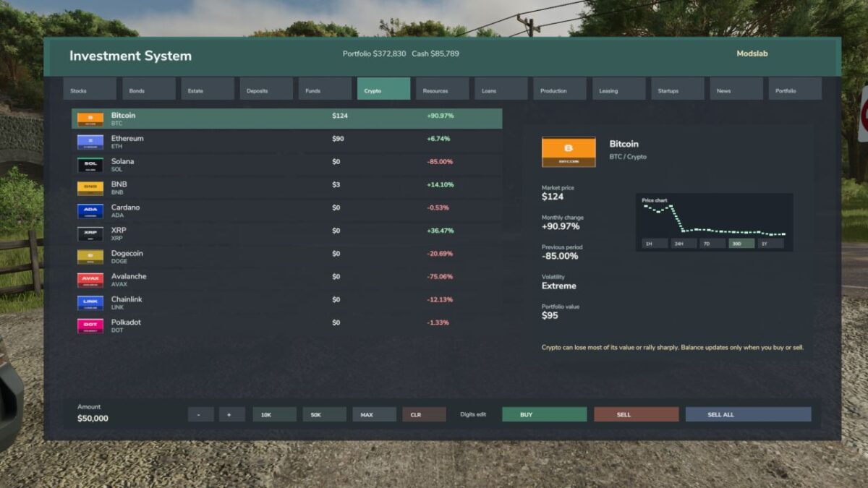This screenshot has width=868, height=488.
Task: Click the Cardano ADA icon
Action: 90,211
